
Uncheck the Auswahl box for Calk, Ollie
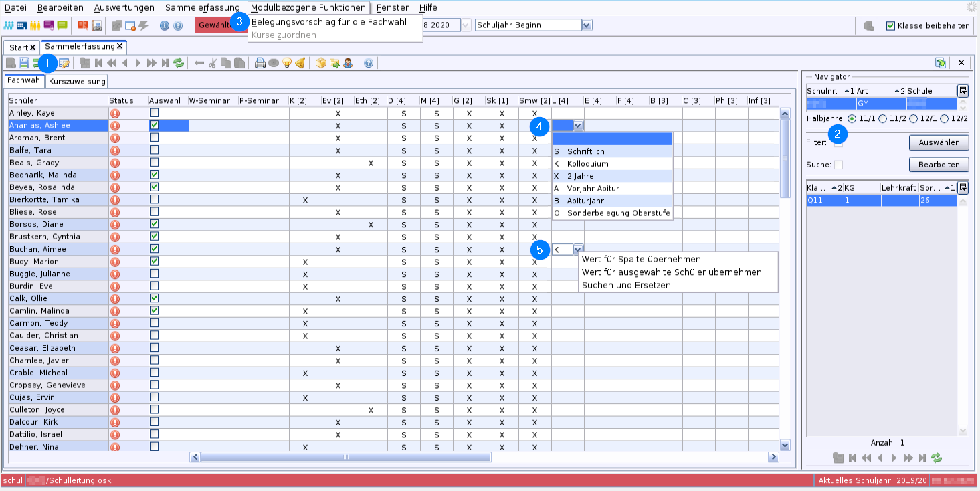[x=154, y=298]
